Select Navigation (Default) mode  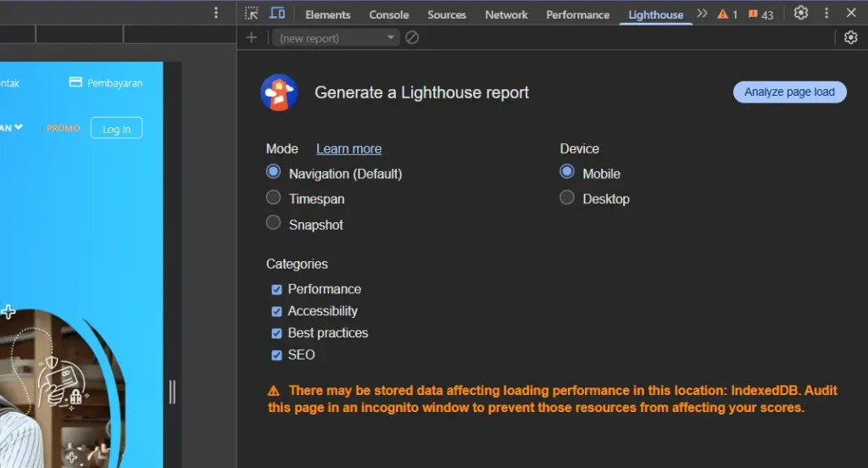[274, 172]
